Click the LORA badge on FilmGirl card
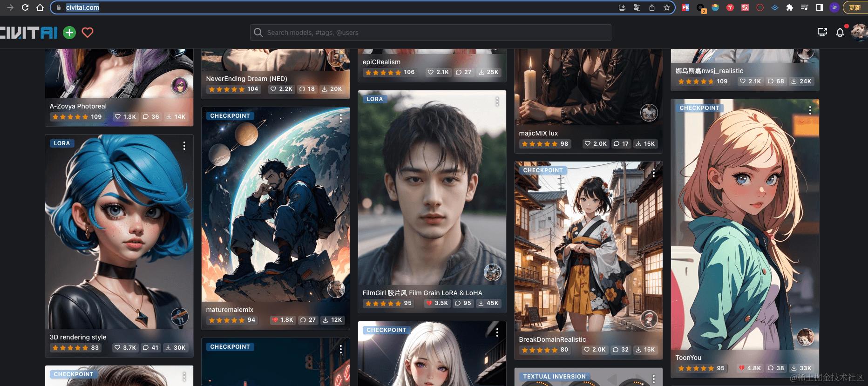This screenshot has height=386, width=868. coord(374,99)
